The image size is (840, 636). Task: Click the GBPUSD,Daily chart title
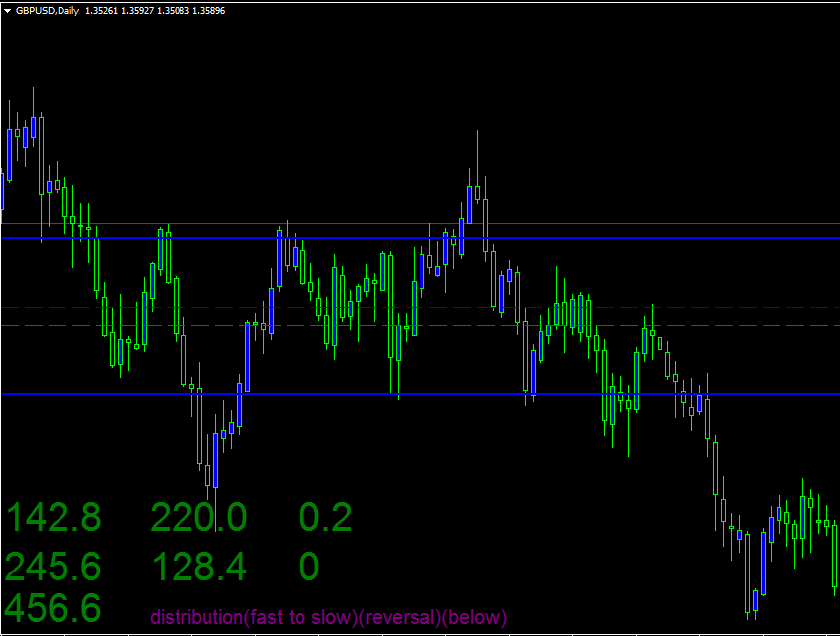(48, 11)
